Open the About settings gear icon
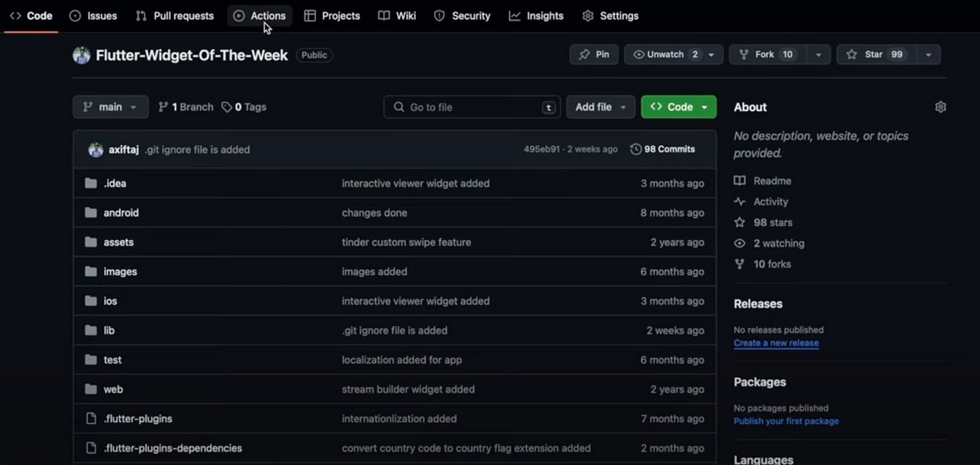980x465 pixels. tap(940, 107)
